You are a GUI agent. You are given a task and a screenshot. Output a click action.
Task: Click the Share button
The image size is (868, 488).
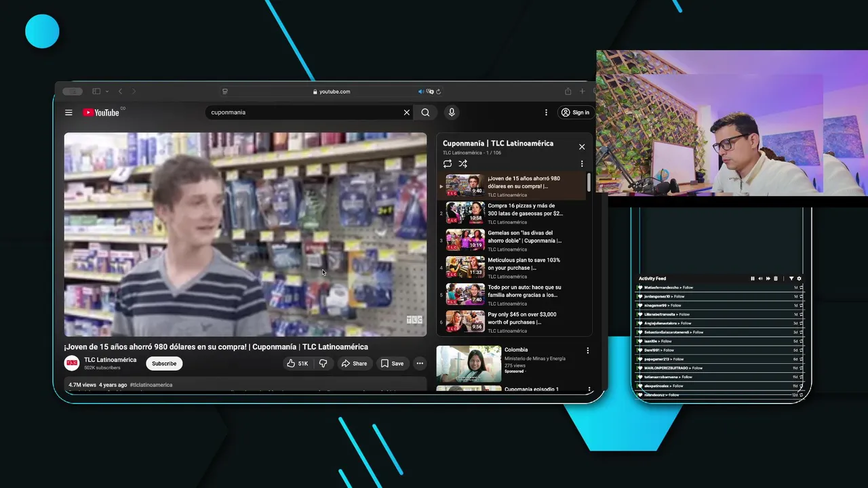(x=354, y=363)
